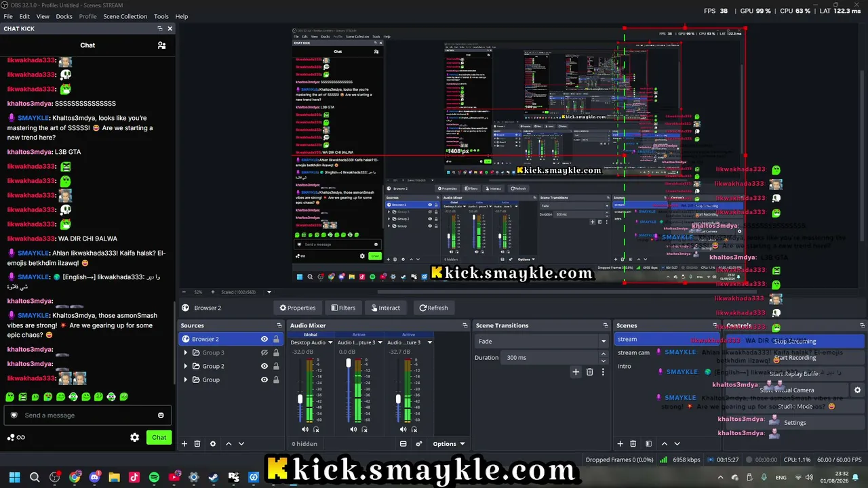The width and height of the screenshot is (868, 488).
Task: Toggle lock on Browser 2 source
Action: (x=276, y=339)
